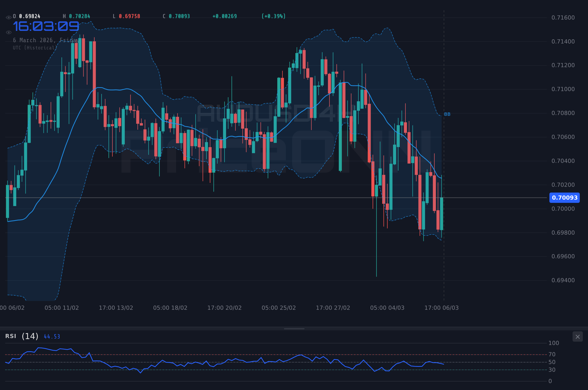Click the change value +0.00269
Viewport: 588px width, 390px height.
coord(225,16)
